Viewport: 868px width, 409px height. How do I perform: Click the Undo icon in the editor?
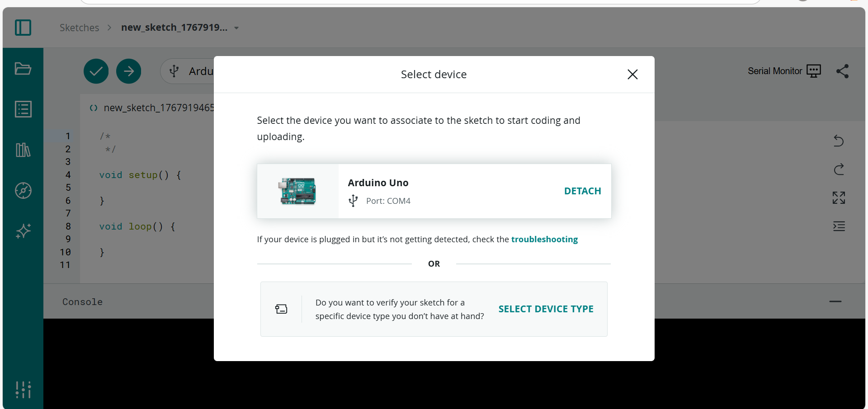[839, 141]
